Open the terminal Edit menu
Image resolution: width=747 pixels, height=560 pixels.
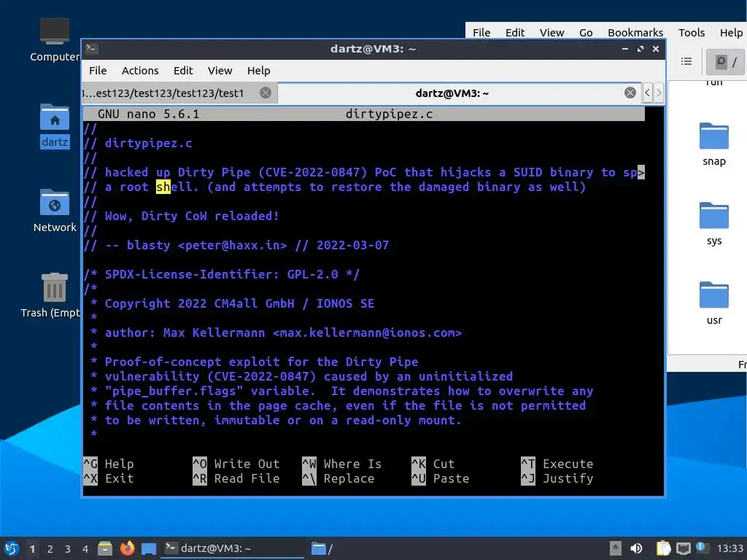click(183, 71)
